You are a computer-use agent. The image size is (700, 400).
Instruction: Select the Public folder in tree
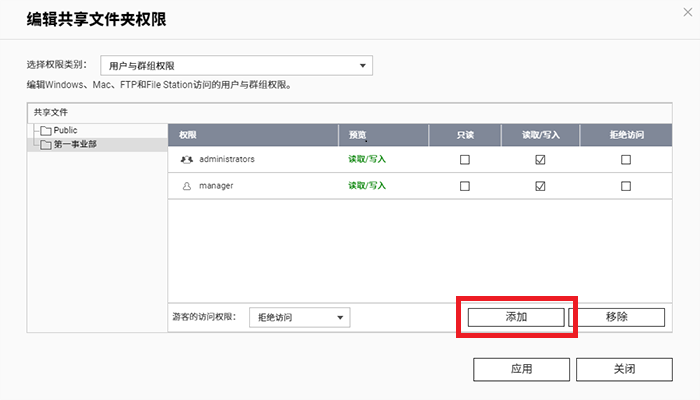pos(65,130)
